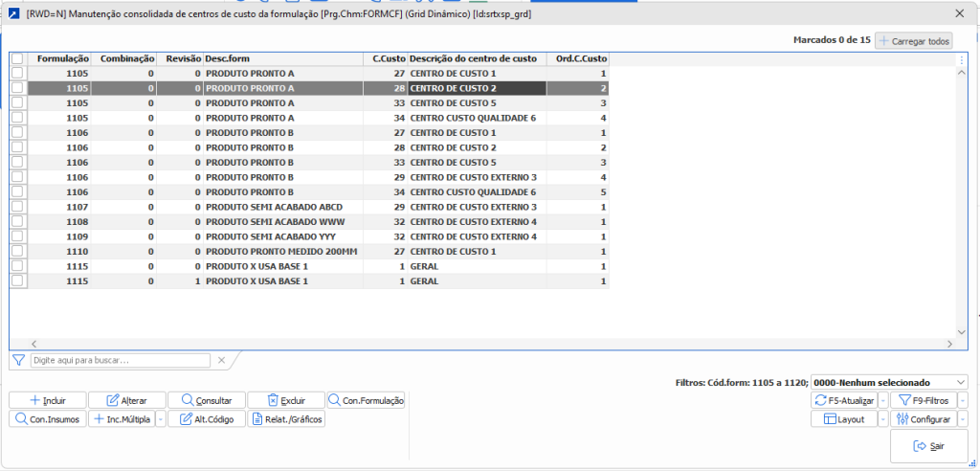
Task: Click the Alt.Código button
Action: click(x=207, y=419)
